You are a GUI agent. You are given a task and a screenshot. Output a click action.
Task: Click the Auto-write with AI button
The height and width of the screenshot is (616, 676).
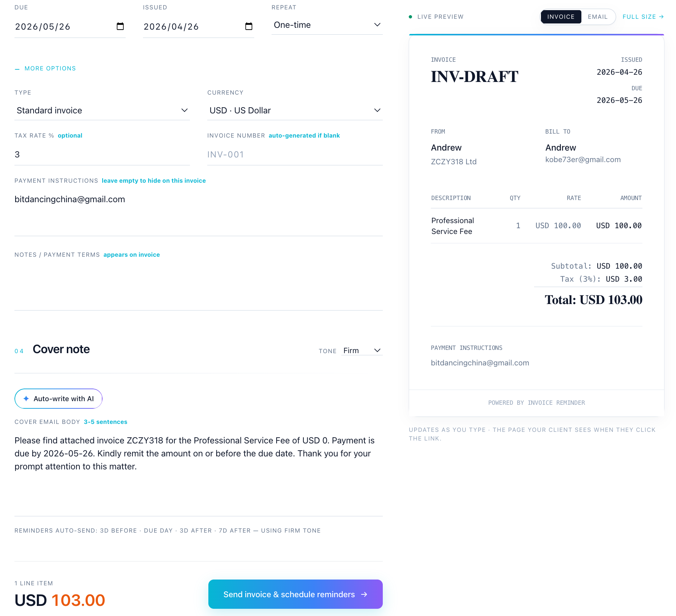[58, 398]
